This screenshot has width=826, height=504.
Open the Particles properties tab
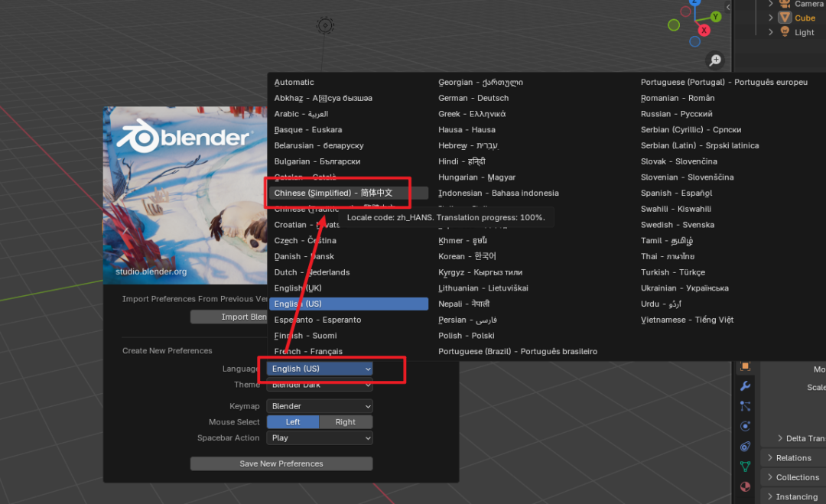(x=745, y=406)
